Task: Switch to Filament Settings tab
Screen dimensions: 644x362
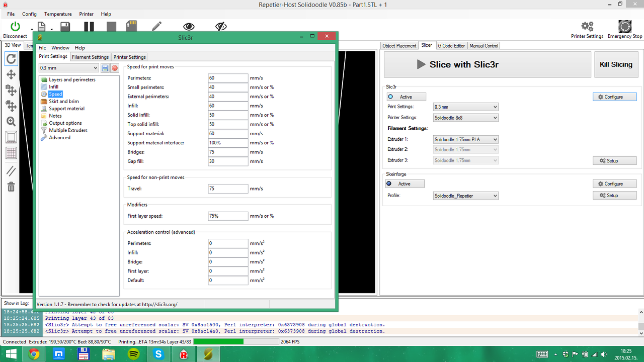Action: [91, 57]
